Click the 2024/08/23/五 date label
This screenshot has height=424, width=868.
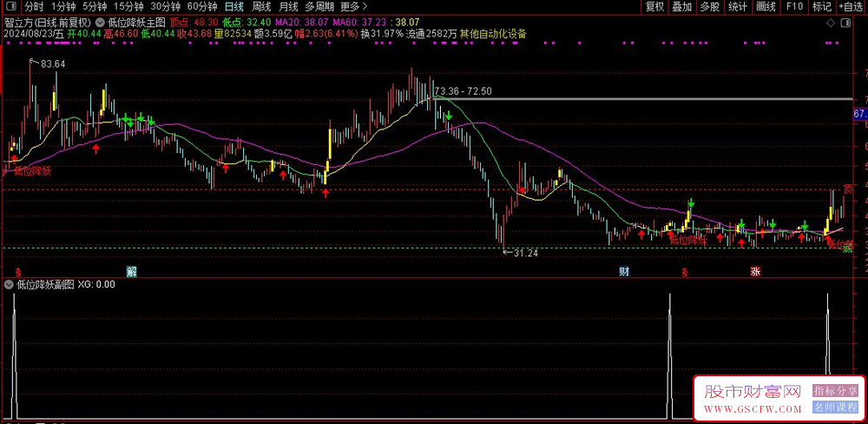[33, 34]
